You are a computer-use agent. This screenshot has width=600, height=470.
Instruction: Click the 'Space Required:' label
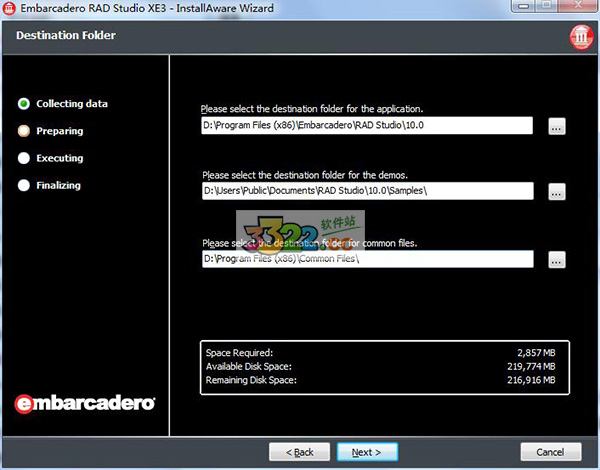tap(240, 352)
